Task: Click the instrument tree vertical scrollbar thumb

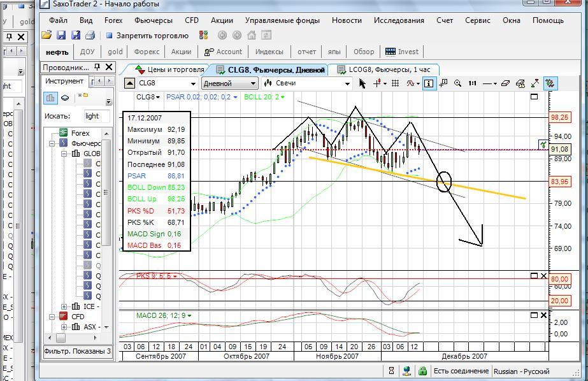Action: click(x=106, y=192)
